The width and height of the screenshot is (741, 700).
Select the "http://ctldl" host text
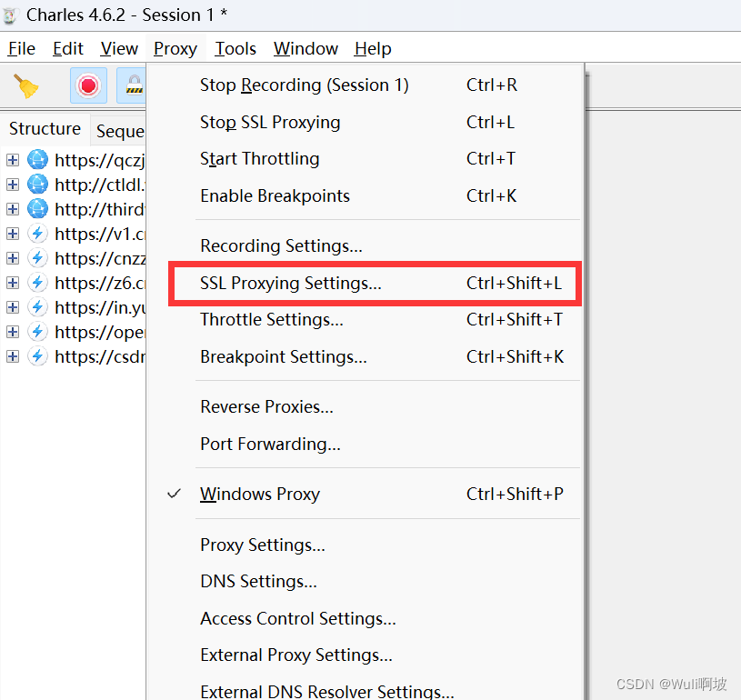tap(100, 185)
